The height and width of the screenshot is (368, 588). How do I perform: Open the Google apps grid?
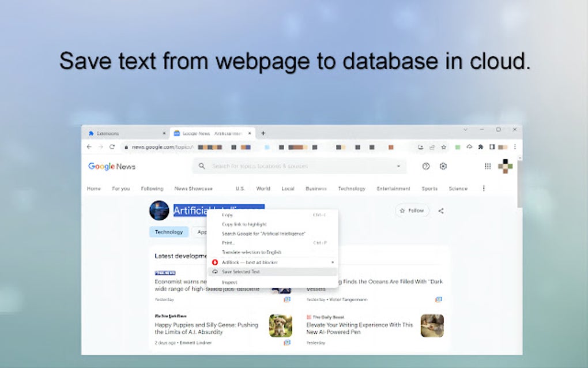click(488, 166)
